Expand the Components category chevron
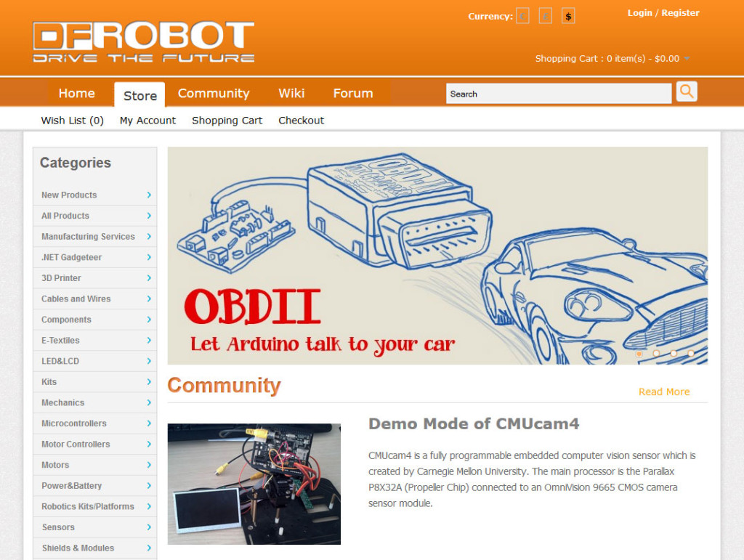This screenshot has width=744, height=560. coord(149,320)
